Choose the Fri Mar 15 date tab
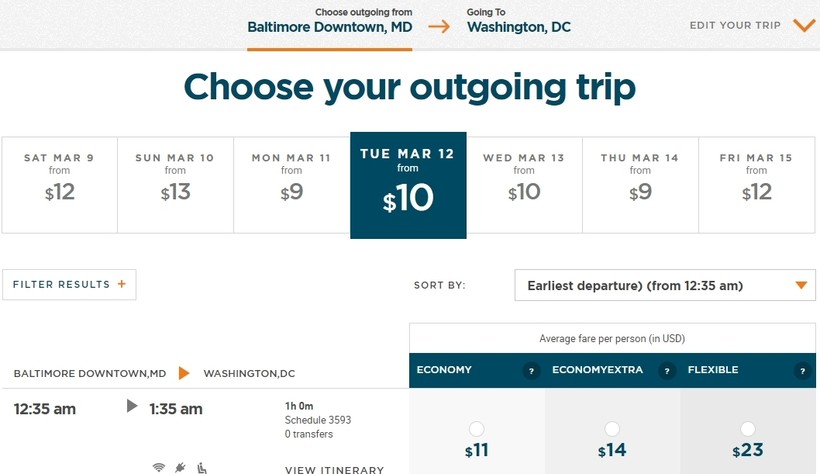The width and height of the screenshot is (820, 474). (757, 185)
